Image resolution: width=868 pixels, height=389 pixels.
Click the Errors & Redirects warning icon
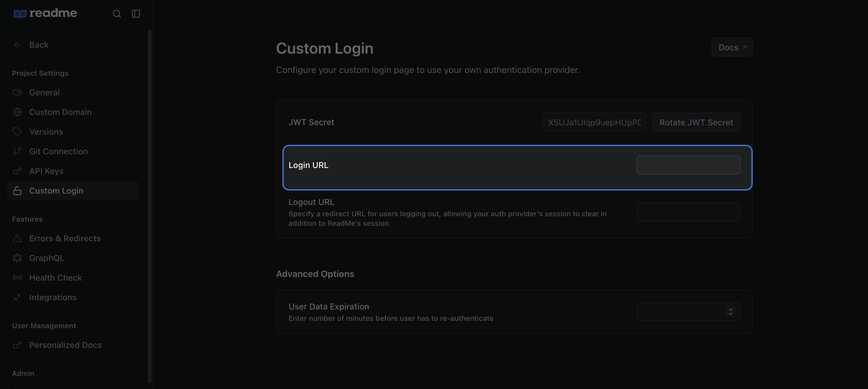[17, 239]
